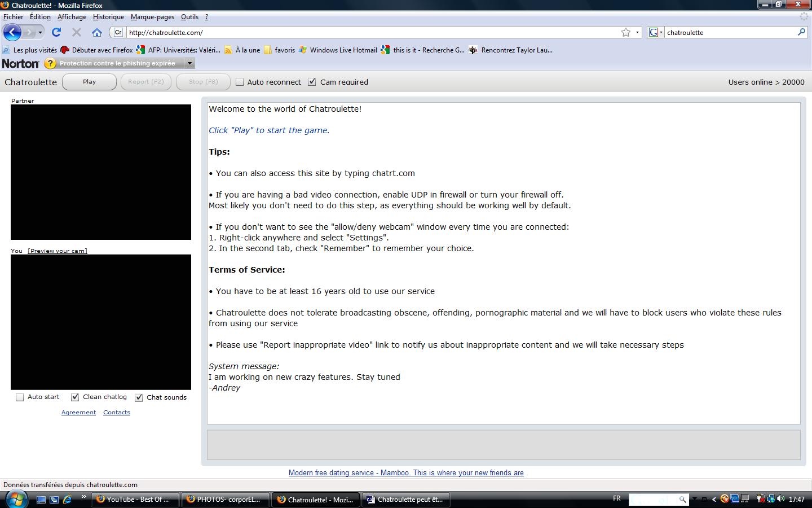Image resolution: width=812 pixels, height=508 pixels.
Task: Expand the quick launch chevron
Action: (x=84, y=497)
